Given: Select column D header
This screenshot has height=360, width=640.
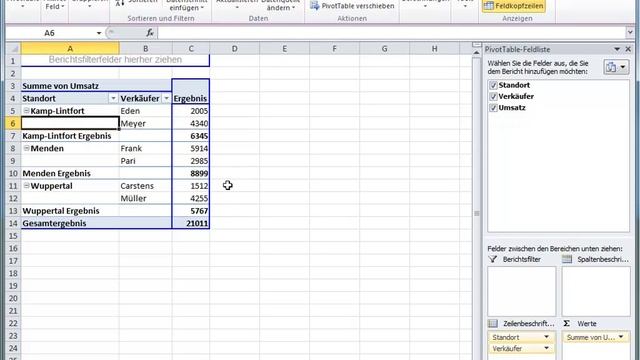Looking at the screenshot, I should (x=235, y=49).
